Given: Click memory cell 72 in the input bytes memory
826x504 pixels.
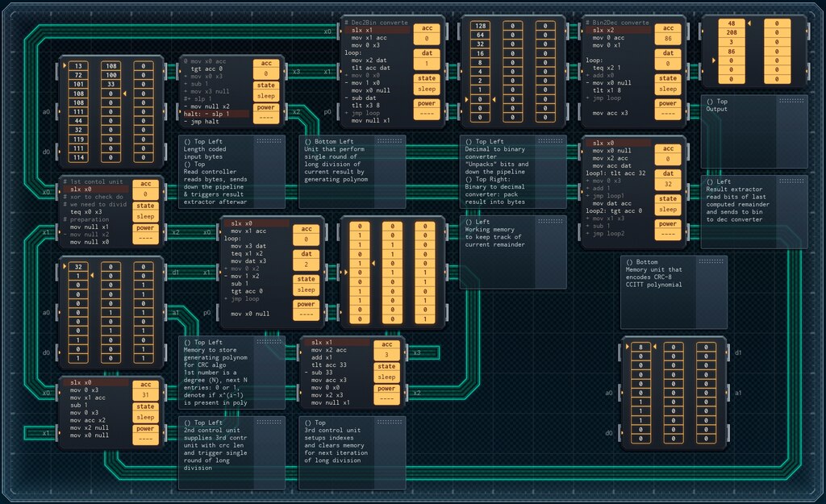Looking at the screenshot, I should tap(78, 75).
